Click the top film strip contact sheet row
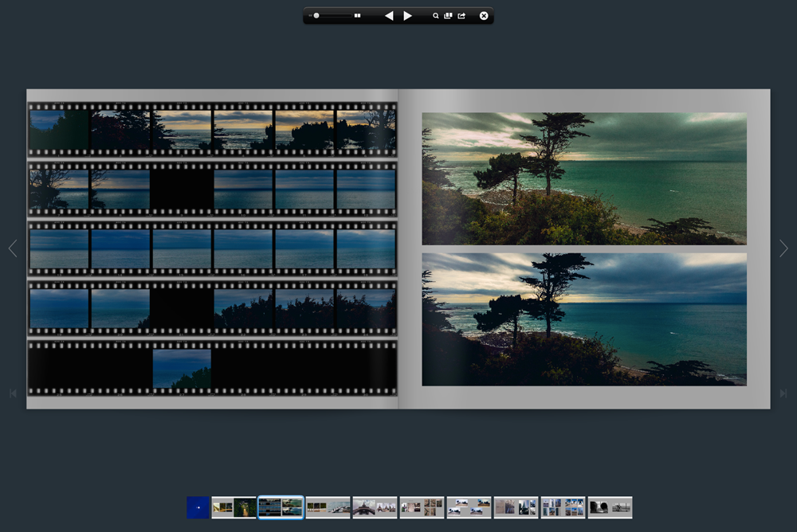Image resolution: width=797 pixels, height=532 pixels. pyautogui.click(x=212, y=129)
